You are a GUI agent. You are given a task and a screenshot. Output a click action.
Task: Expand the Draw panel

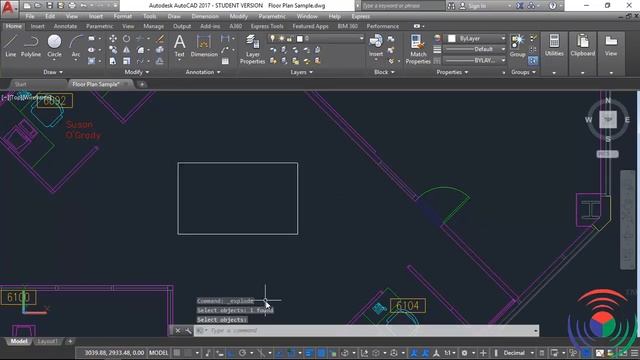point(53,72)
